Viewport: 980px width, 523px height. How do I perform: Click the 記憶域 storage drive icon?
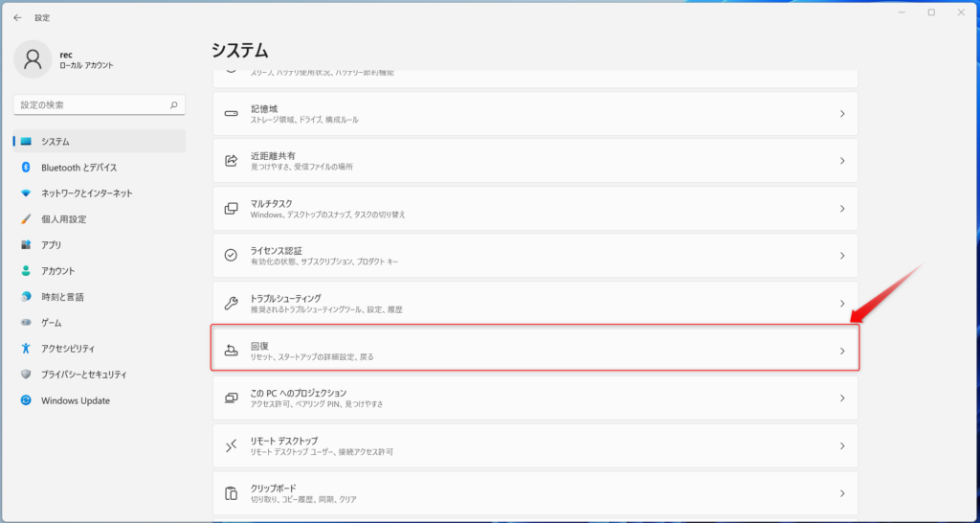click(x=232, y=114)
